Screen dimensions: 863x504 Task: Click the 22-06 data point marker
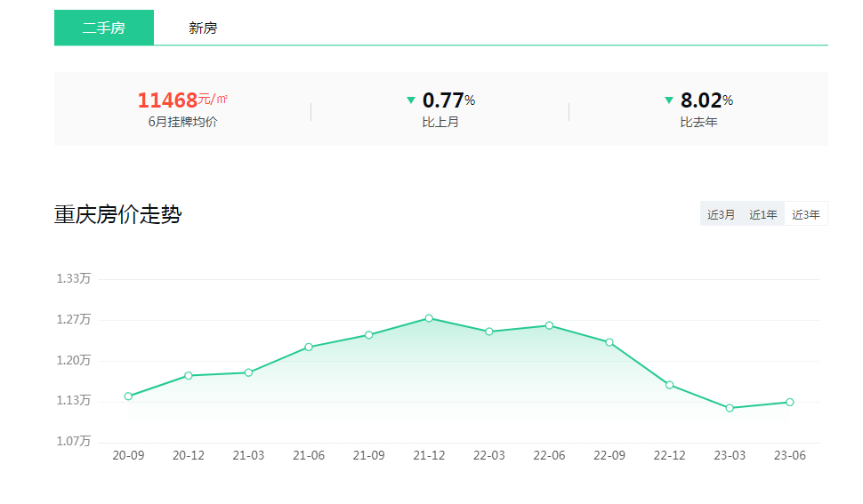(549, 325)
